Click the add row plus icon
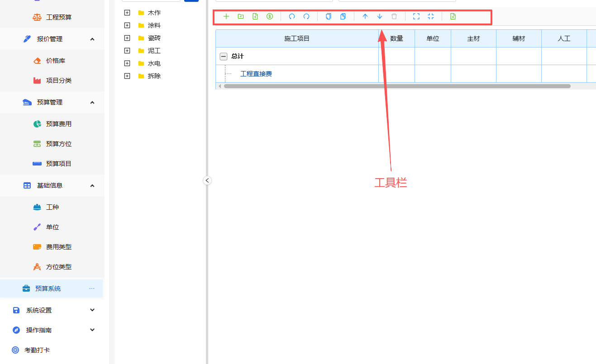The image size is (596, 364). pos(226,16)
